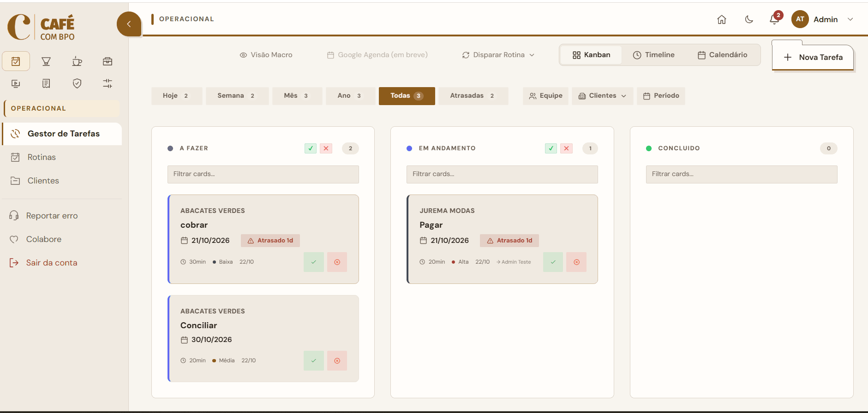Open the Equipe filter

tap(546, 96)
